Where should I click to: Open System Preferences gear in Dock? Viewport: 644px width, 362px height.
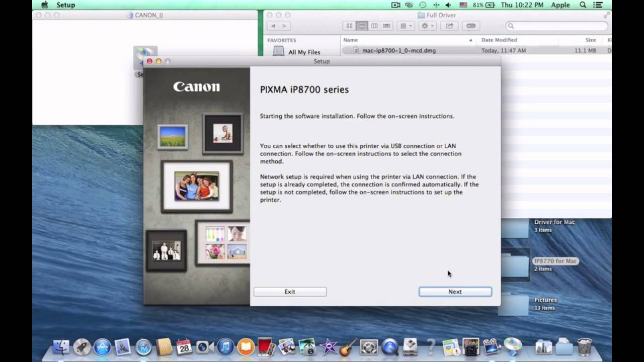[x=369, y=347]
